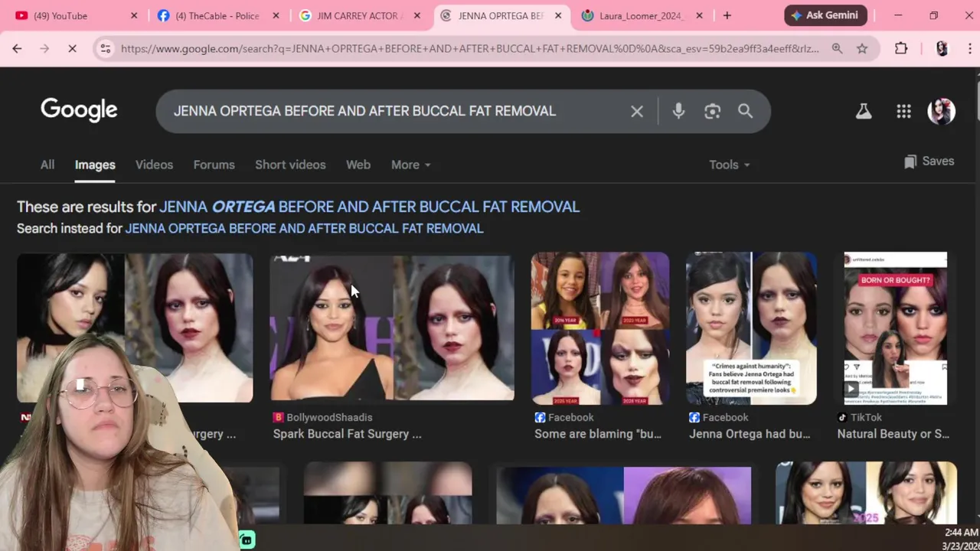The width and height of the screenshot is (980, 551).
Task: Clear the search query with X
Action: [637, 111]
